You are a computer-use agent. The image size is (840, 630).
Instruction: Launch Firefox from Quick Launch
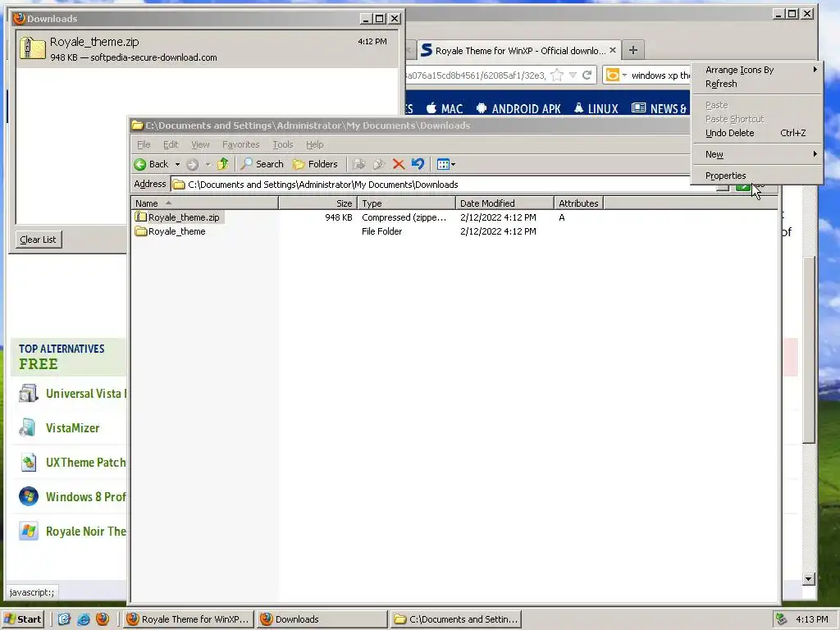[103, 619]
